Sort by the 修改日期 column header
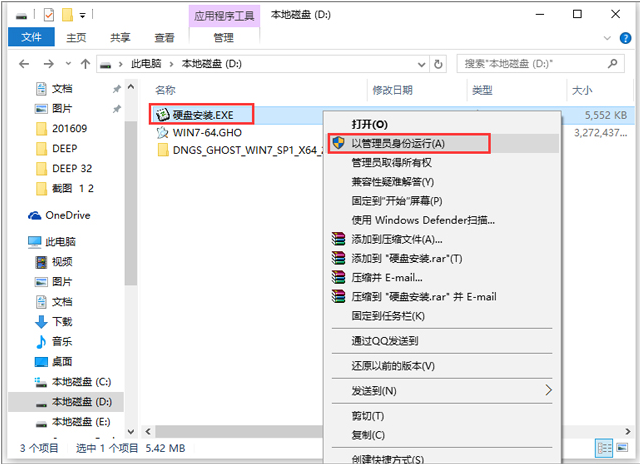 point(392,90)
